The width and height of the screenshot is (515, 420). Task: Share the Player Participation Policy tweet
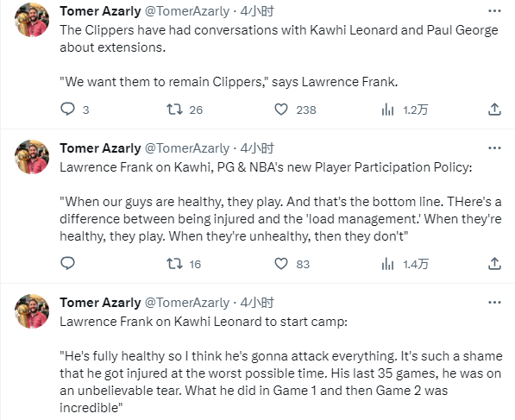pos(494,264)
